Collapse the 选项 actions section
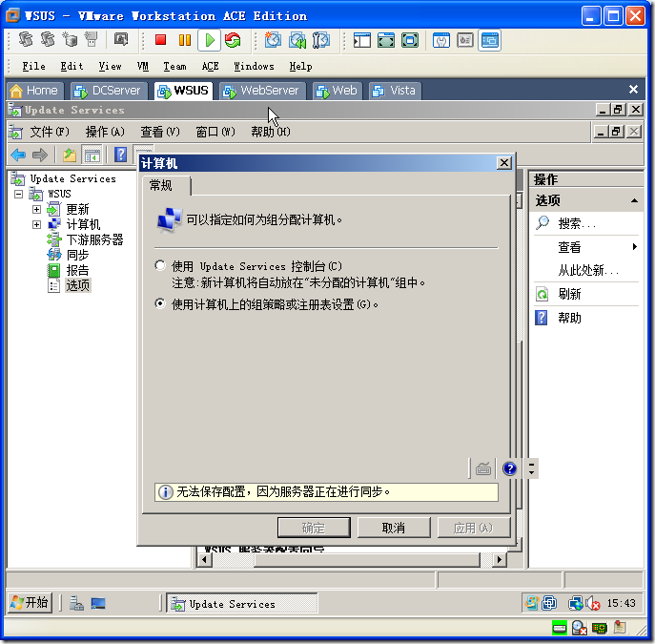655x644 pixels. (x=634, y=200)
